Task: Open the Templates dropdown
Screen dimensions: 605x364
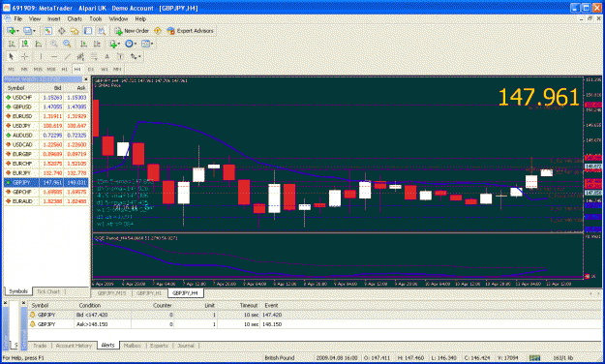Action: pos(147,44)
